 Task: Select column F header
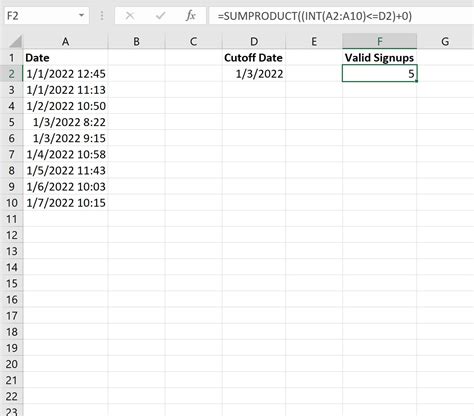point(379,42)
